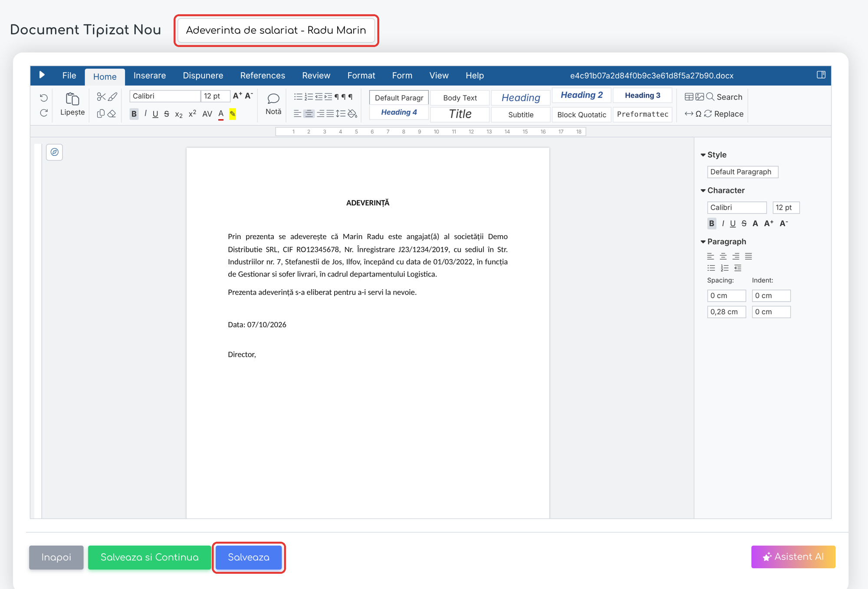Image resolution: width=868 pixels, height=589 pixels.
Task: Toggle superscript formatting
Action: click(192, 113)
